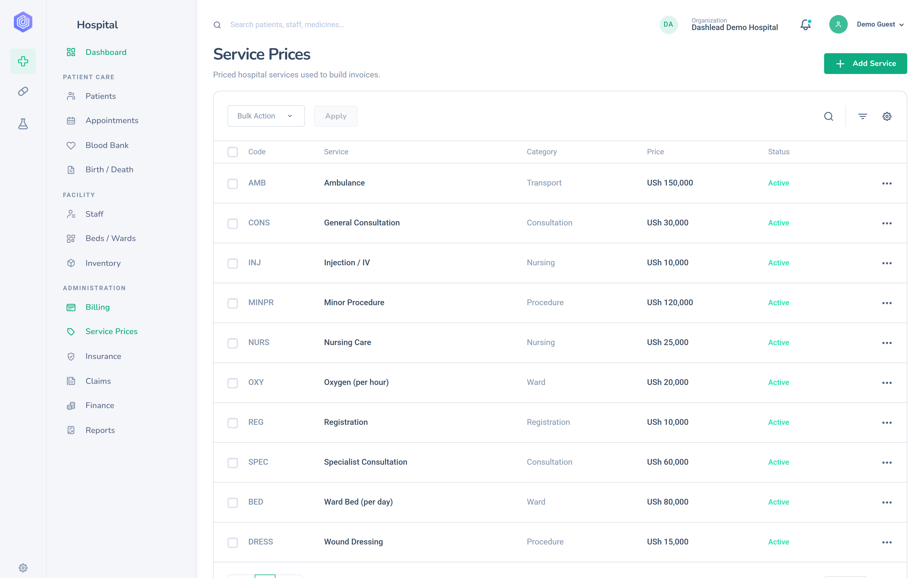Screen dimensions: 924x578
Task: Open the table filter icon
Action: [x=863, y=116]
